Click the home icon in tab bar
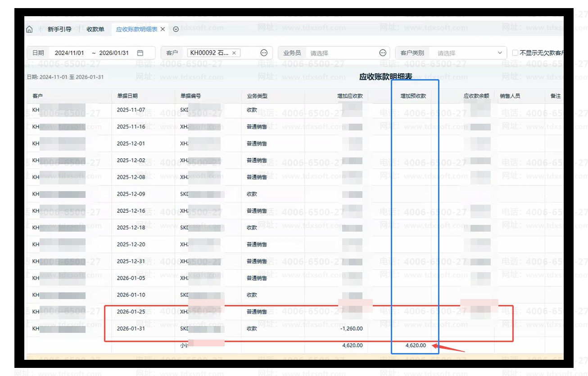Viewport: 588px width, 376px height. 29,29
